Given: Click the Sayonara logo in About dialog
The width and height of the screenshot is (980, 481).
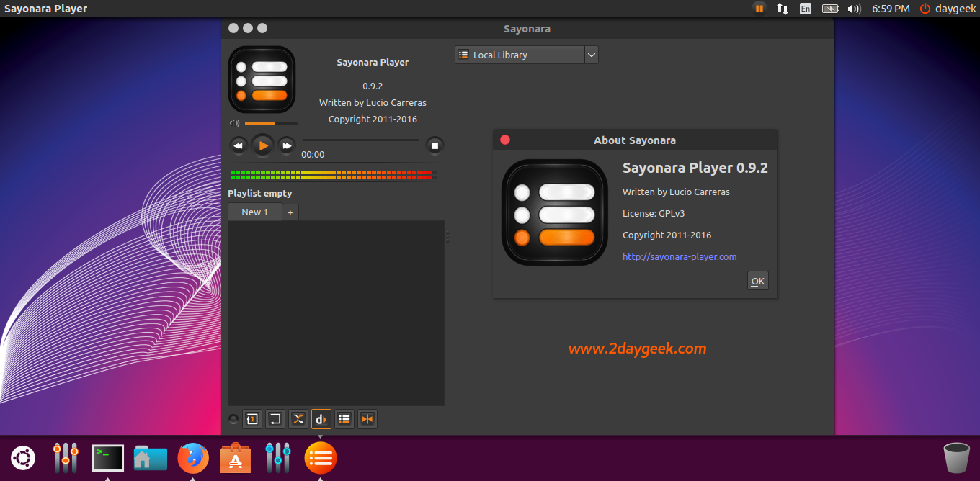Looking at the screenshot, I should (555, 212).
